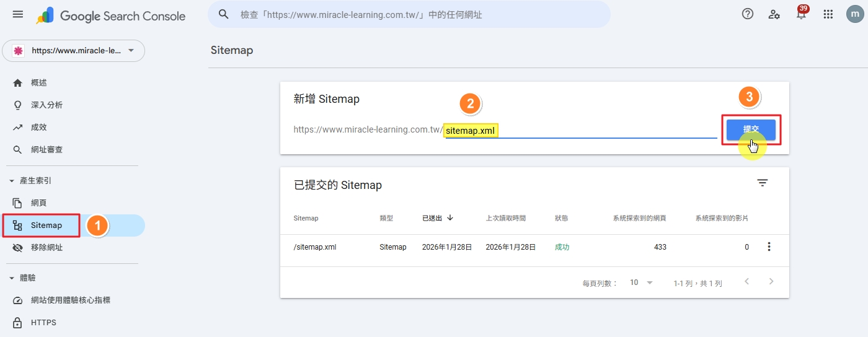Open 概述 in the sidebar

(39, 83)
